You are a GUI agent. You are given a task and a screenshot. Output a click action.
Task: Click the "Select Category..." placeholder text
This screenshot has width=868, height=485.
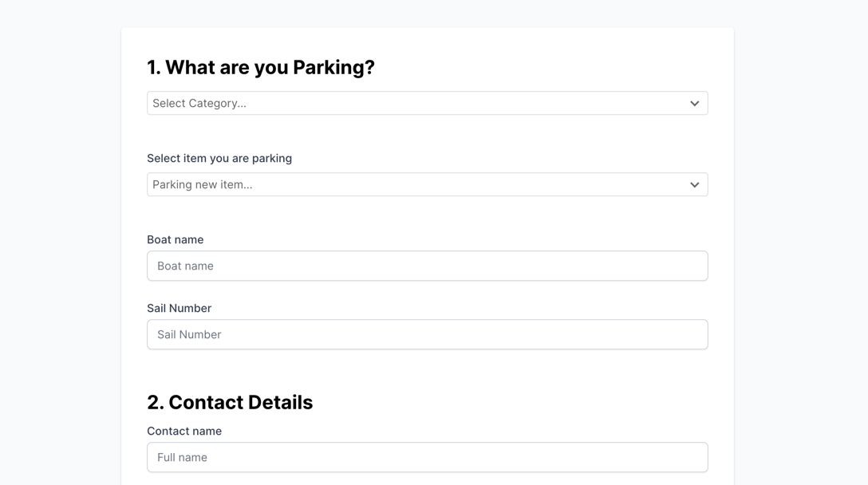[199, 104]
